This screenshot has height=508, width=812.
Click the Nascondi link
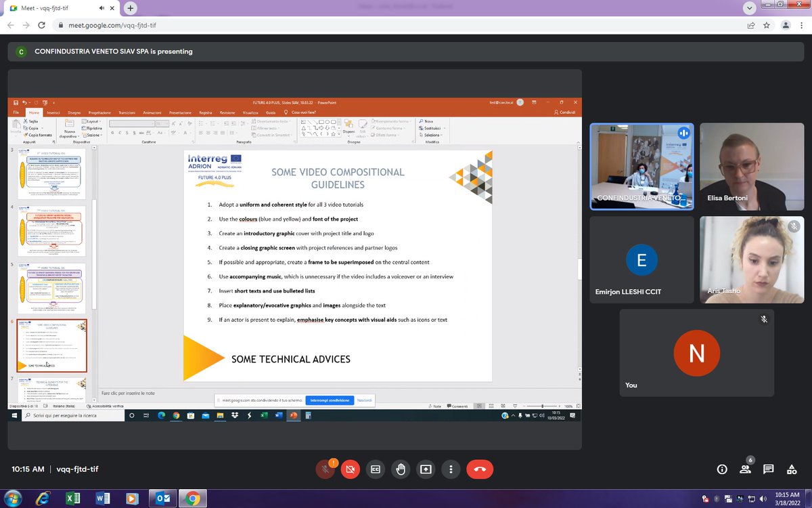pyautogui.click(x=365, y=400)
